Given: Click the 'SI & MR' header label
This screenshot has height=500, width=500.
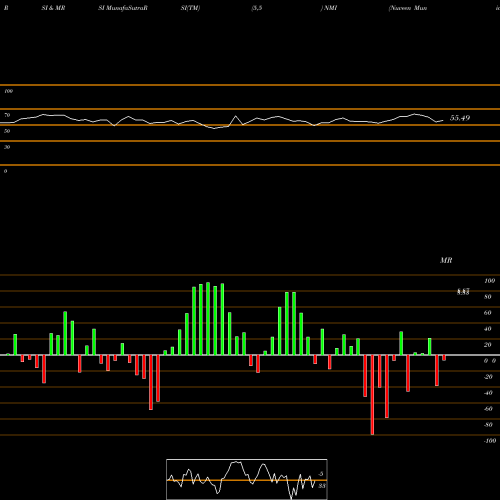Looking at the screenshot, I should tap(53, 8).
